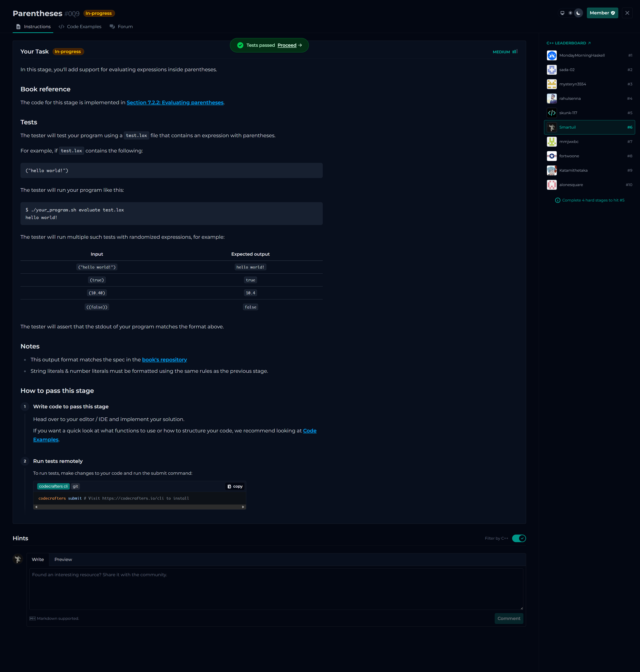Switch to light theme sun icon
Viewport: 640px width, 672px height.
click(570, 13)
